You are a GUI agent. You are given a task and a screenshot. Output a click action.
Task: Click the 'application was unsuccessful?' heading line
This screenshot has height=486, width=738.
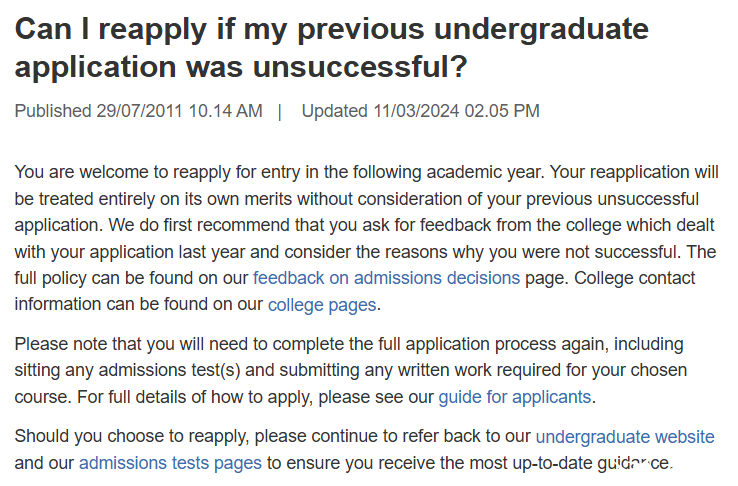point(241,66)
